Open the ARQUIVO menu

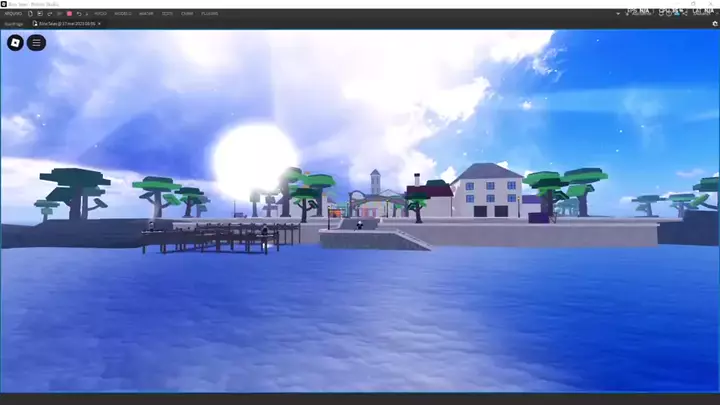click(12, 13)
